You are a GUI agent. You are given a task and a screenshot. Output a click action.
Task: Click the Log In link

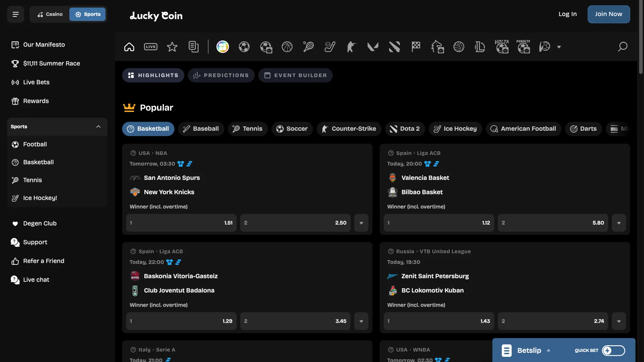click(x=568, y=14)
